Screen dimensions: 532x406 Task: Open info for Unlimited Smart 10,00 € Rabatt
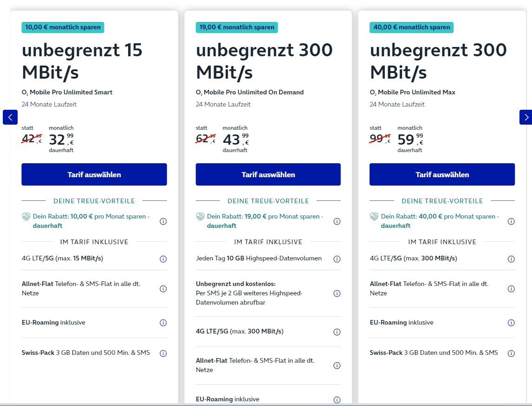click(163, 221)
